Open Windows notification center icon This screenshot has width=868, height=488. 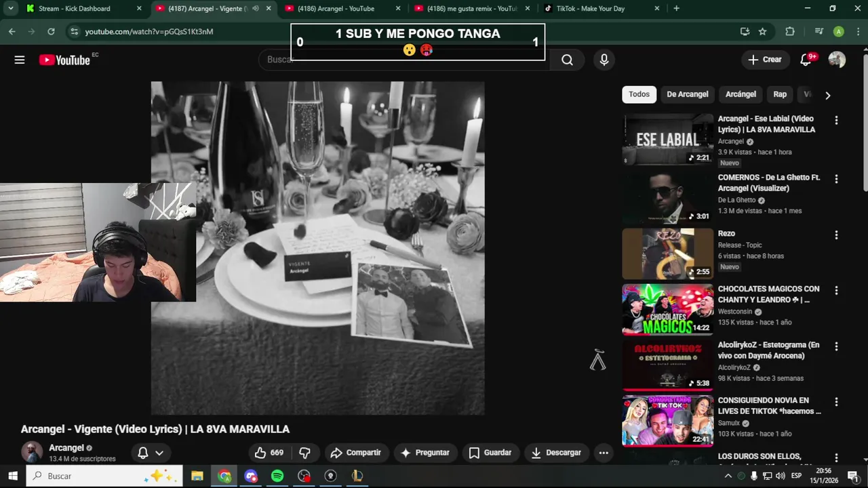(x=853, y=476)
